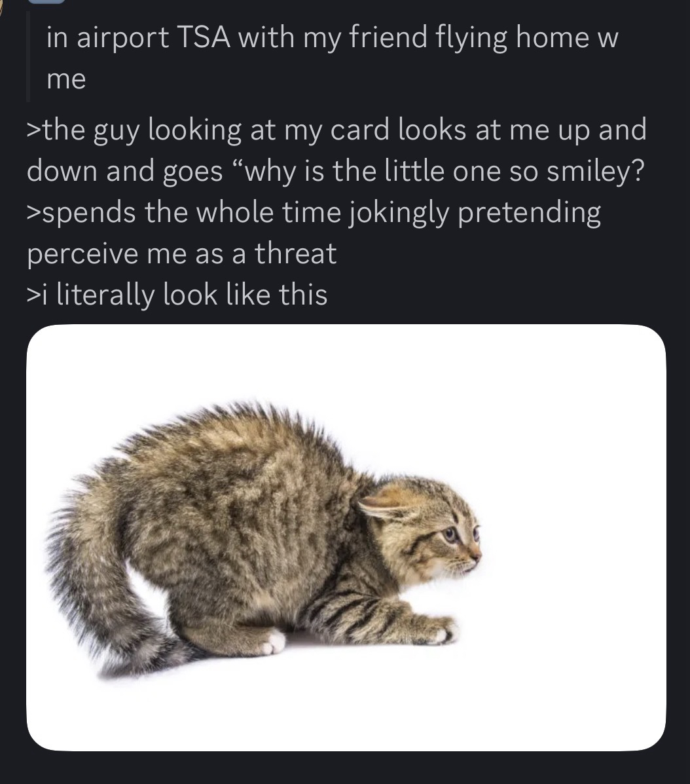This screenshot has width=690, height=784.
Task: Open the scared kitten image attachment
Action: pos(346,538)
